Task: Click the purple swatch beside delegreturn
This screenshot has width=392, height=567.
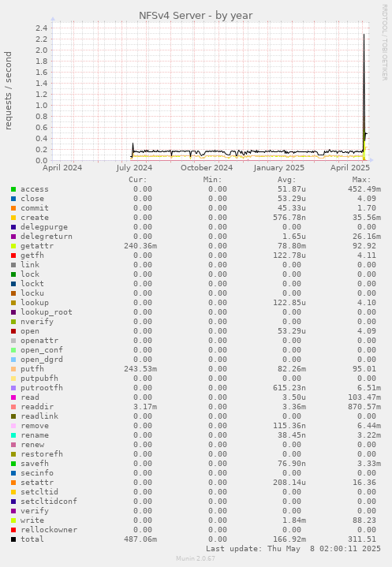Action: 13,237
